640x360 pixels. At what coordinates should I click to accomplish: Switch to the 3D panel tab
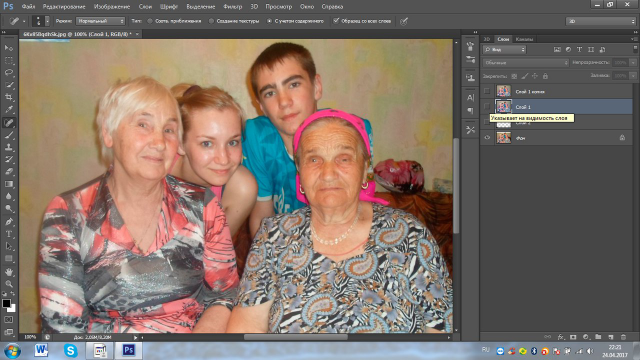click(487, 39)
